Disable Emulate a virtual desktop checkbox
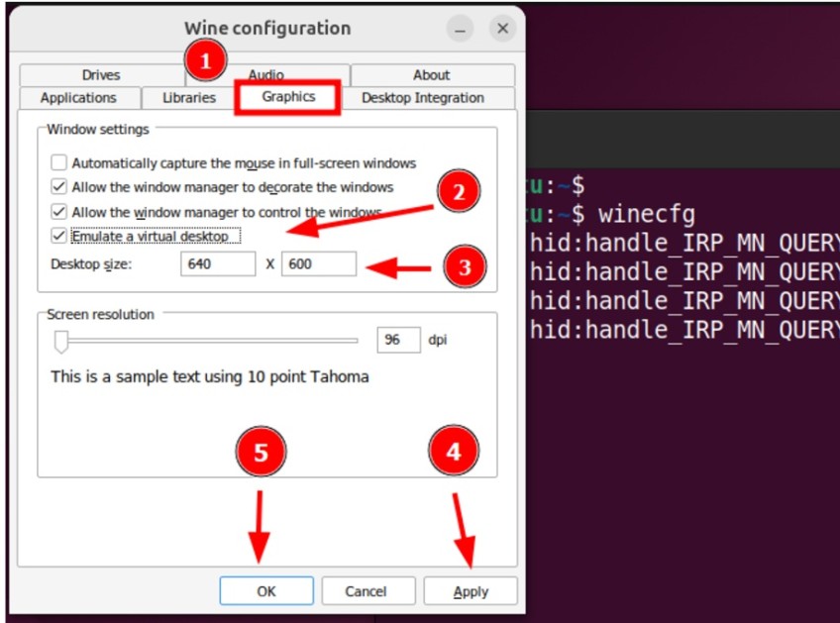Screen dimensions: 840x623 [59, 237]
